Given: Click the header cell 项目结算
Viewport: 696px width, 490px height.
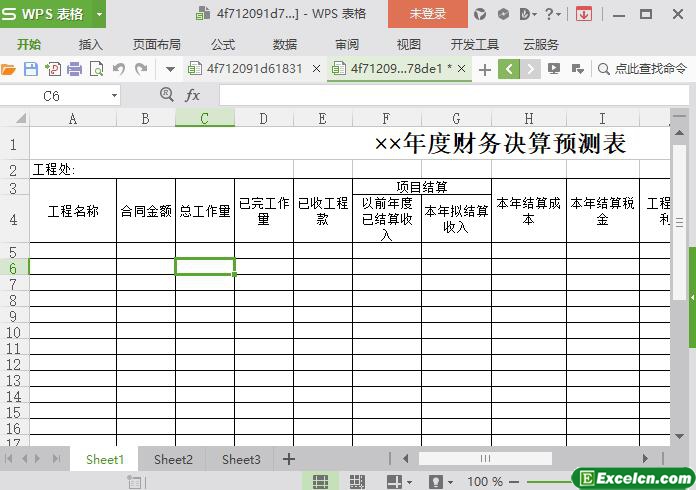Looking at the screenshot, I should click(422, 187).
